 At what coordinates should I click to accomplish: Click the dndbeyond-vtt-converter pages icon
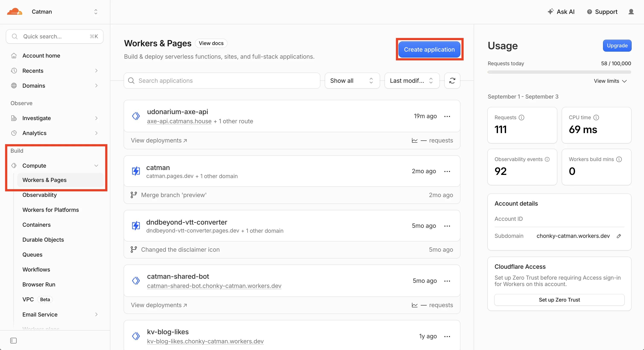136,226
